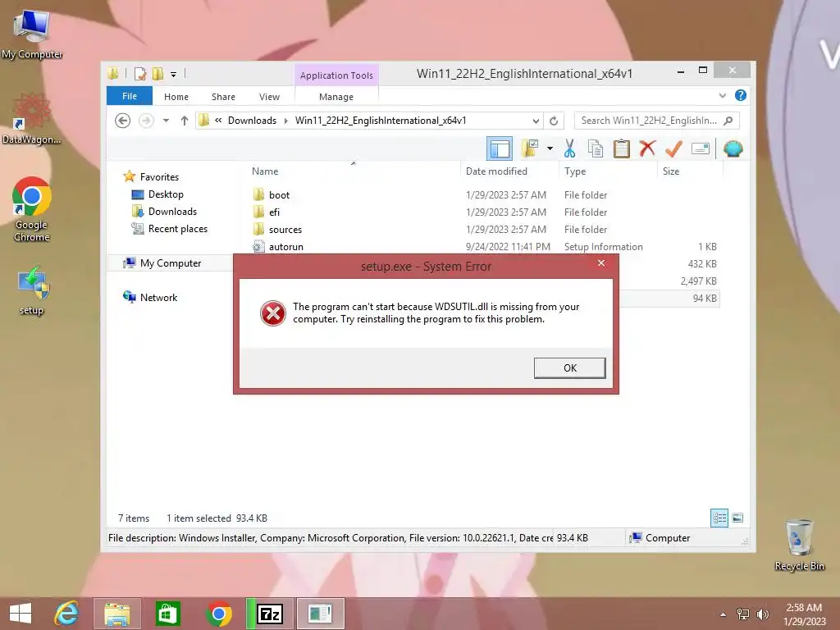Click the 7-Zip taskbar button
The height and width of the screenshot is (630, 840).
(x=269, y=614)
